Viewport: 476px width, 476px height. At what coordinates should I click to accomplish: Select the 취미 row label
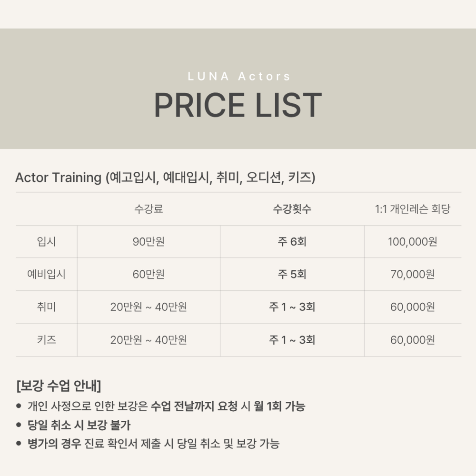click(x=47, y=307)
